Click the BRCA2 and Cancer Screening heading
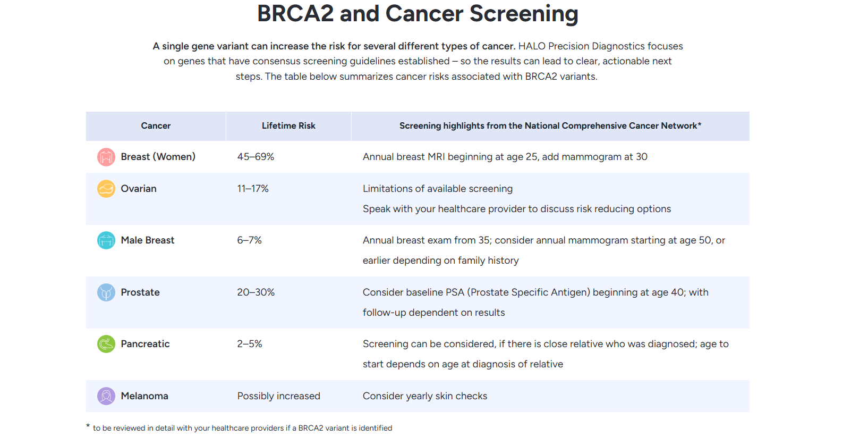The width and height of the screenshot is (868, 445). pyautogui.click(x=418, y=14)
